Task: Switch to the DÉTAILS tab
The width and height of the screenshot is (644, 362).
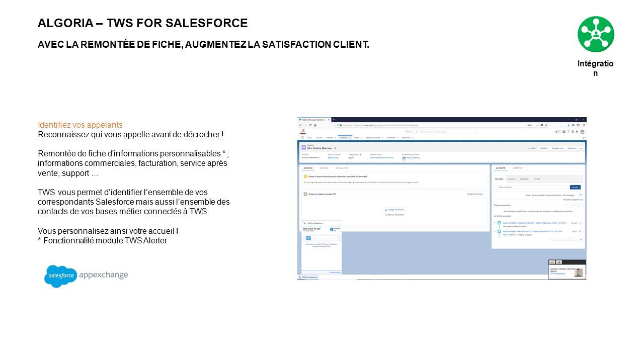Action: point(324,168)
